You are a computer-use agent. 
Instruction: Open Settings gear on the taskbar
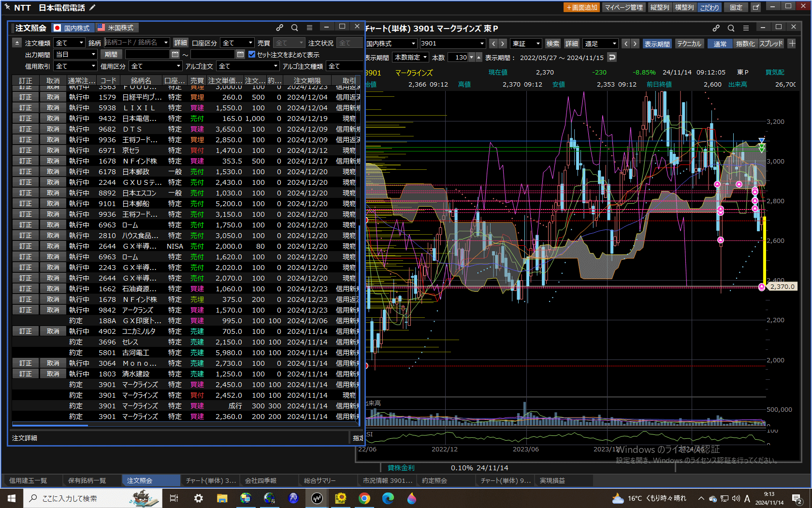pos(198,498)
